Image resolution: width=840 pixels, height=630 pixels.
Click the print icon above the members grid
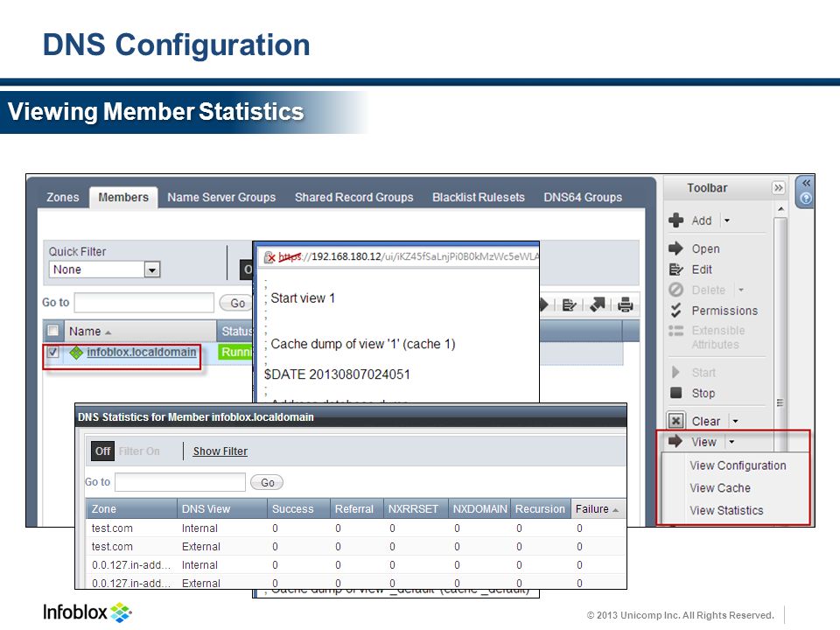tap(625, 304)
